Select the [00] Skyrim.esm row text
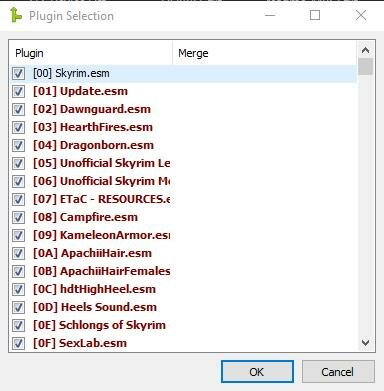The image size is (384, 391). (71, 73)
